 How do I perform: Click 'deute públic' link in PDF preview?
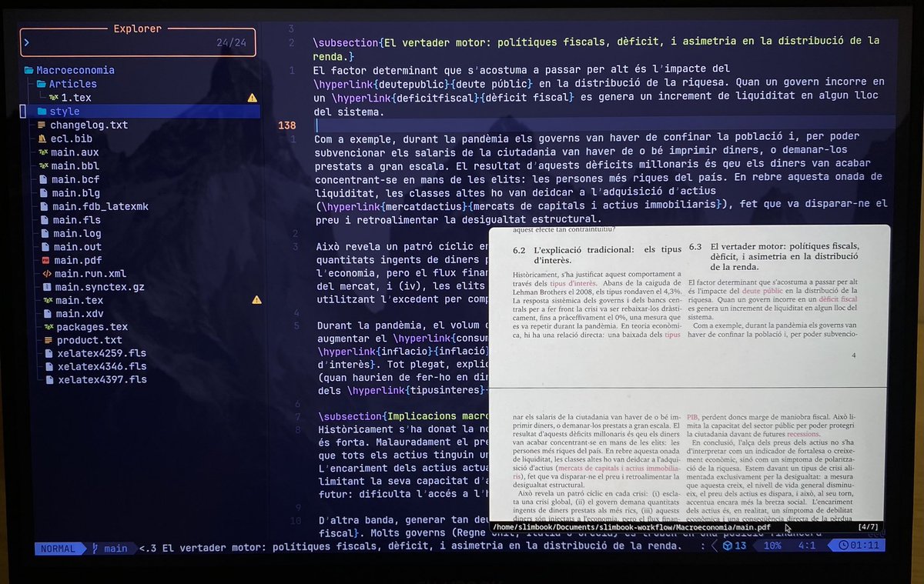762,292
